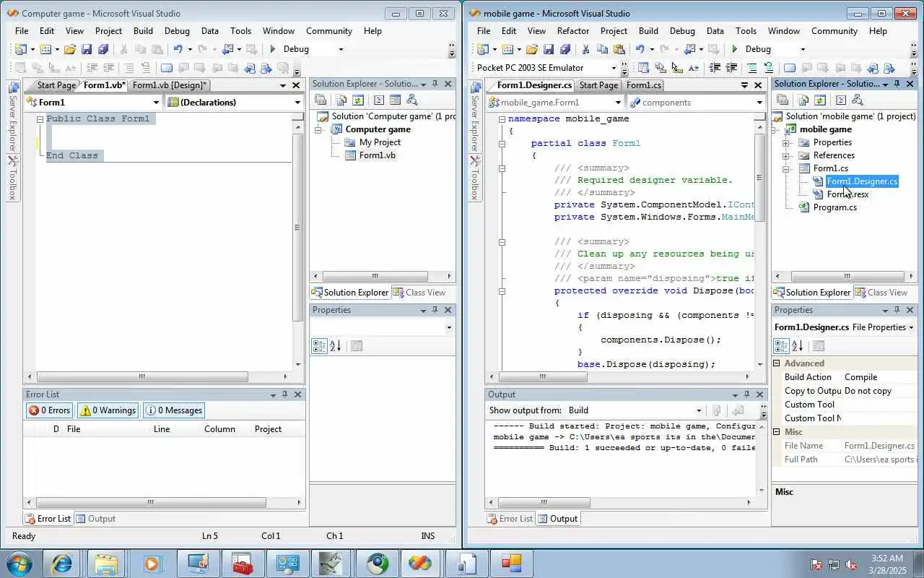The image size is (924, 578).
Task: Click Undo icon in Computer game window
Action: tap(178, 49)
